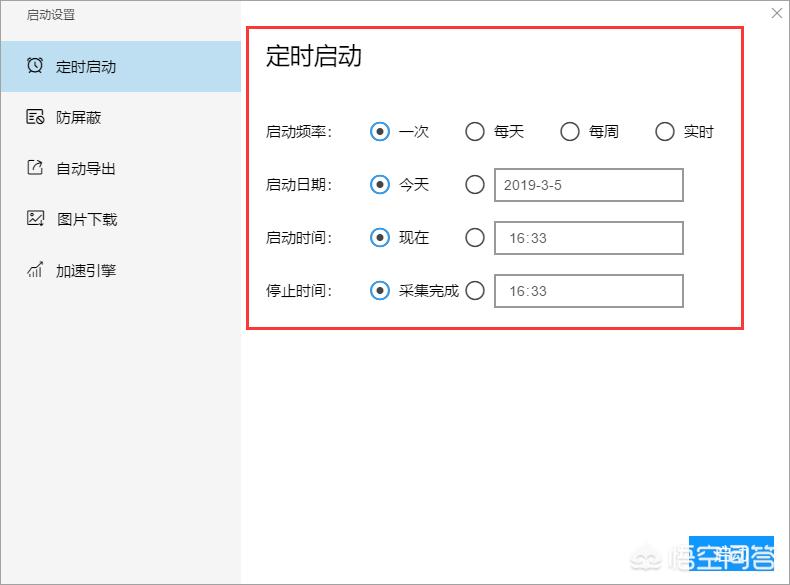Close the 启动设置 dialog
Screen dimensions: 790x585
coord(776,13)
